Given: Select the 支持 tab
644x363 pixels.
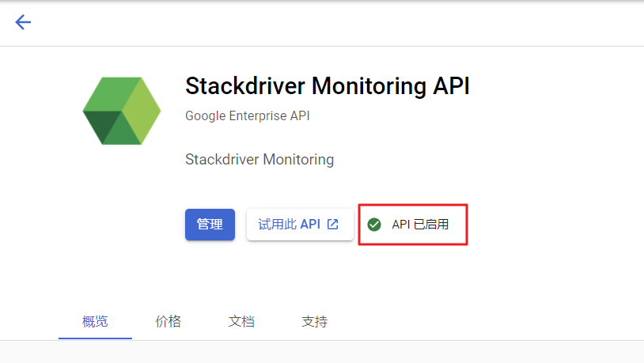Looking at the screenshot, I should [x=314, y=322].
